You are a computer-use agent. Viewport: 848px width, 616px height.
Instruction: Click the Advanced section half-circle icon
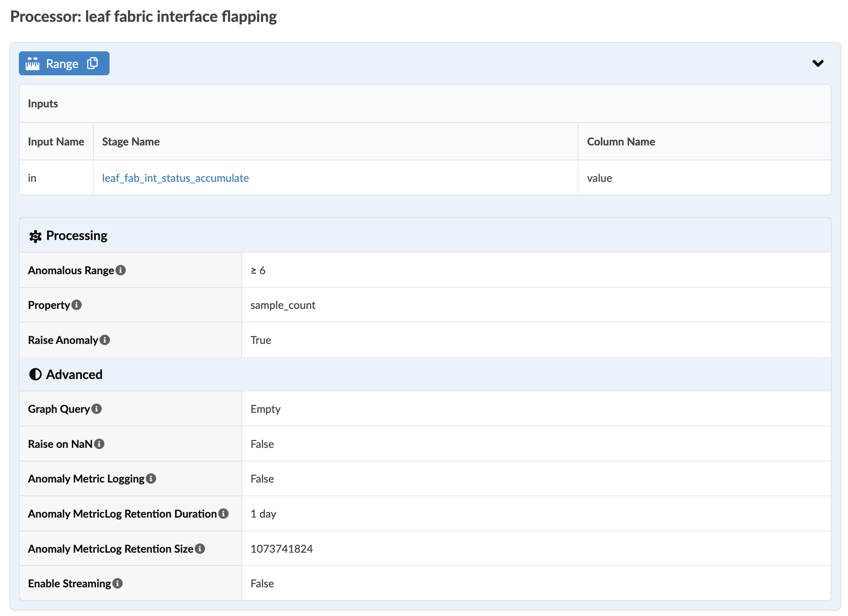35,374
